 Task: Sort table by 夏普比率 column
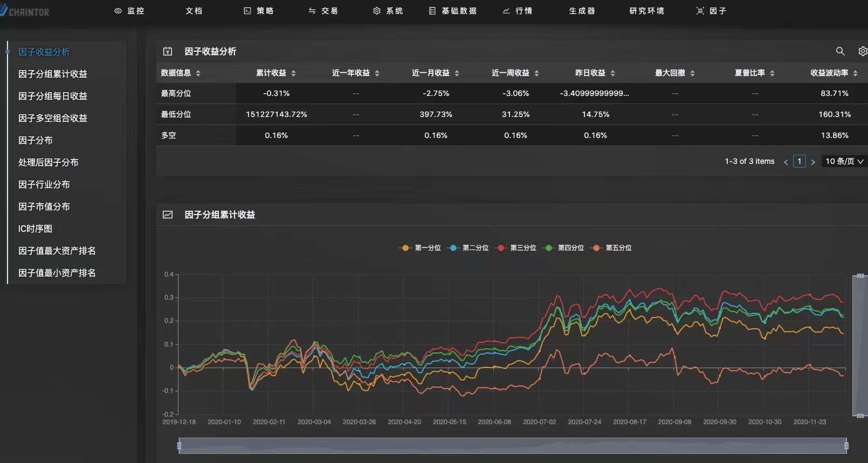pos(772,73)
